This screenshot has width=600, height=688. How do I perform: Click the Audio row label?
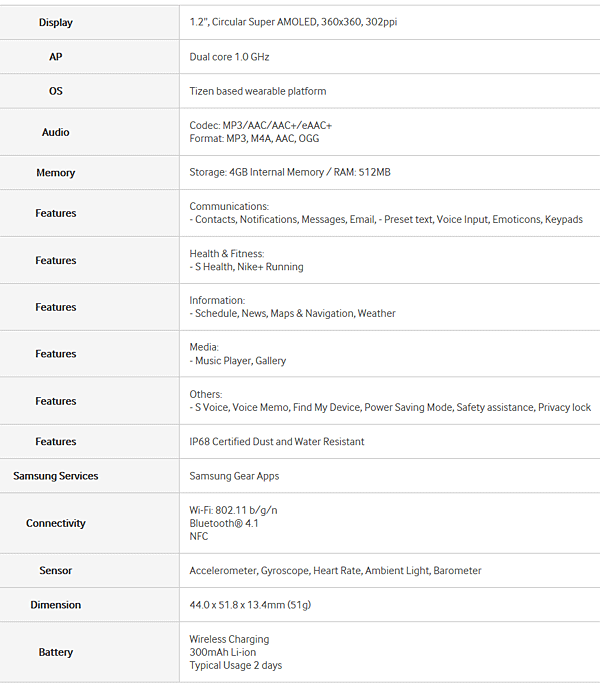pyautogui.click(x=56, y=132)
